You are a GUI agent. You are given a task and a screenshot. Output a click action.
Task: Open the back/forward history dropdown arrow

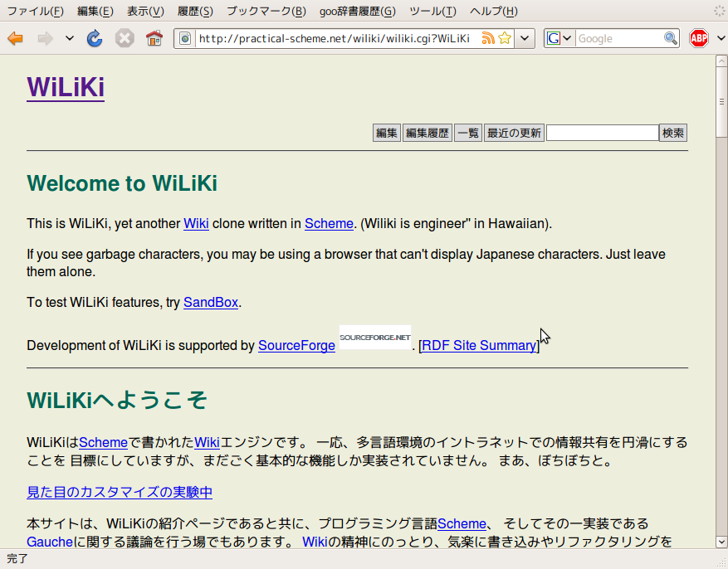coord(70,38)
